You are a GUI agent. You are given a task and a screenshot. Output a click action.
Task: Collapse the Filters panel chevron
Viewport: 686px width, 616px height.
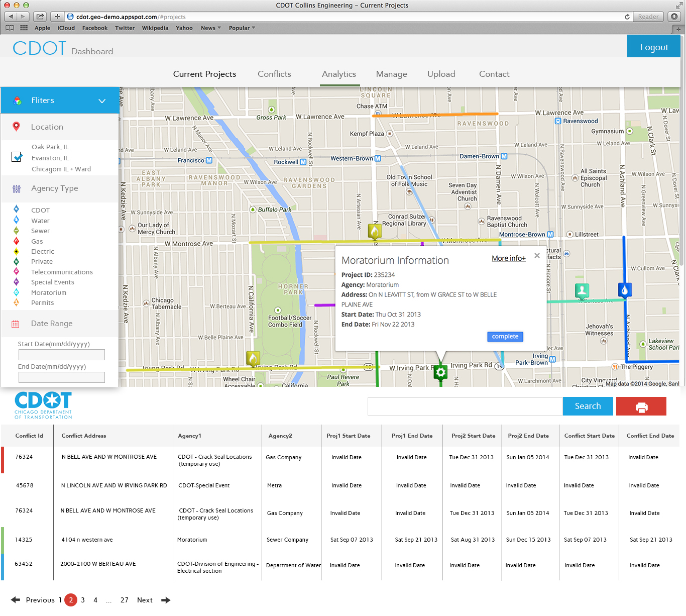[102, 101]
